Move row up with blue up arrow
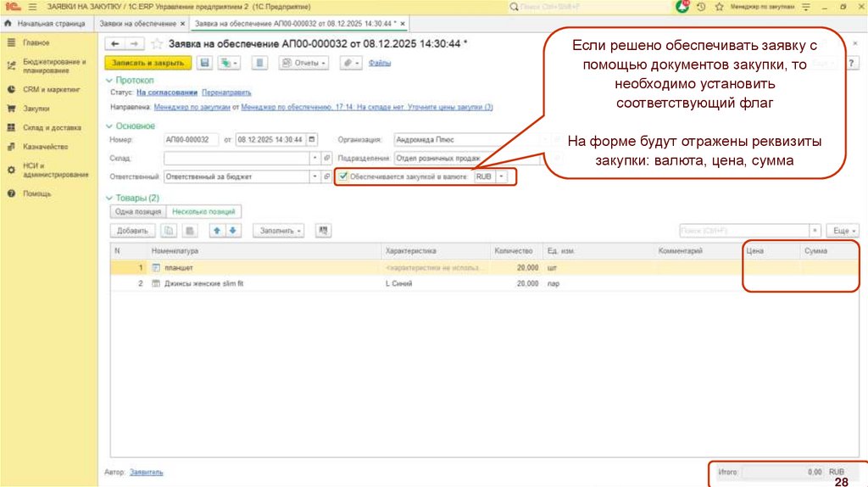This screenshot has height=487, width=868. pos(217,230)
